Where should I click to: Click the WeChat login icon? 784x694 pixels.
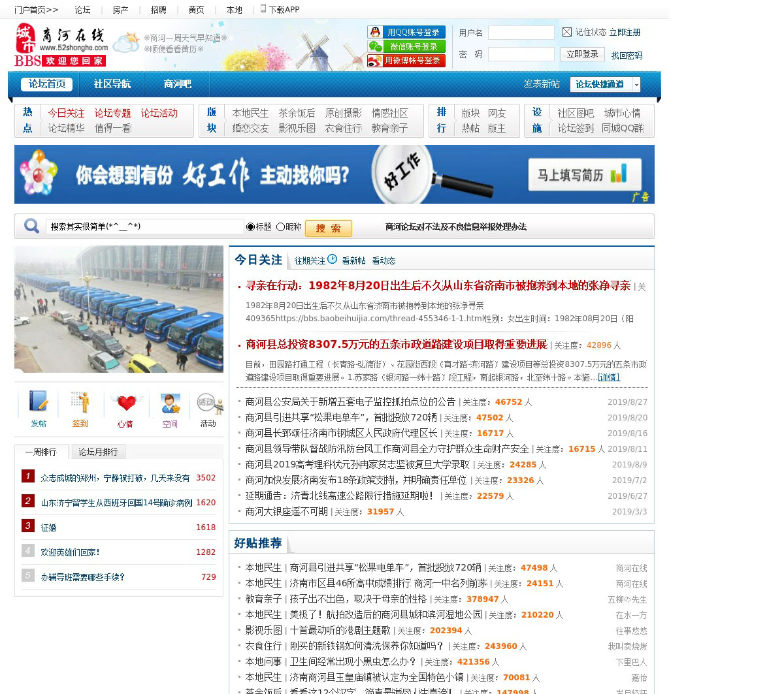[375, 46]
